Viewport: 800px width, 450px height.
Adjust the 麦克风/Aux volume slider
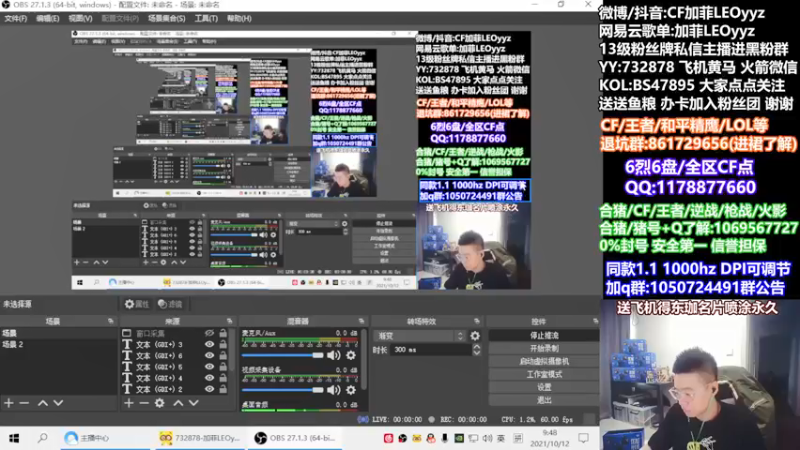(x=283, y=356)
